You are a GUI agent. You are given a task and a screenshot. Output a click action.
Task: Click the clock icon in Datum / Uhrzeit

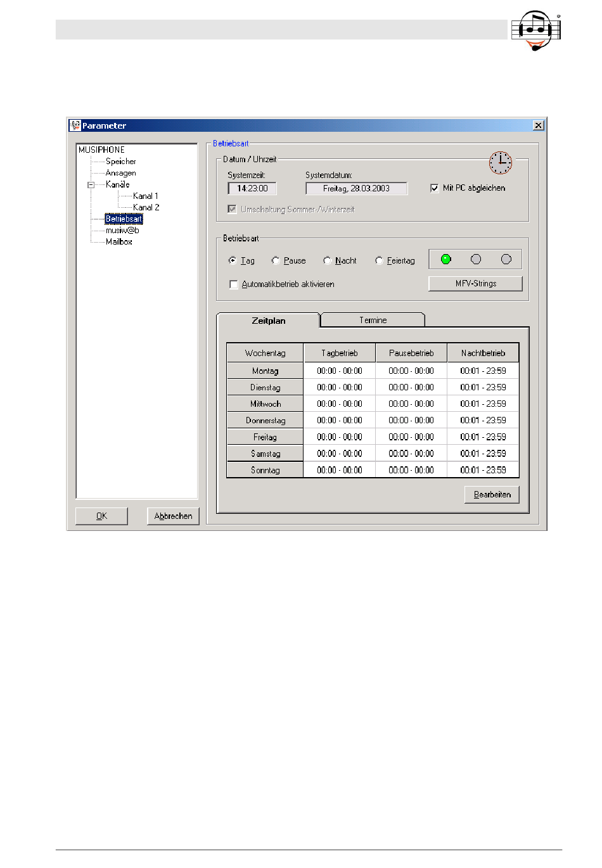tap(501, 163)
